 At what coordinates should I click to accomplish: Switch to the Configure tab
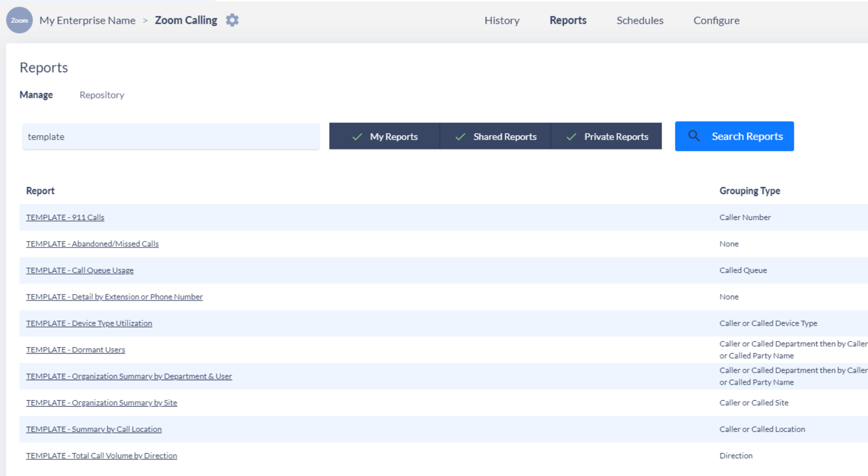click(x=717, y=20)
